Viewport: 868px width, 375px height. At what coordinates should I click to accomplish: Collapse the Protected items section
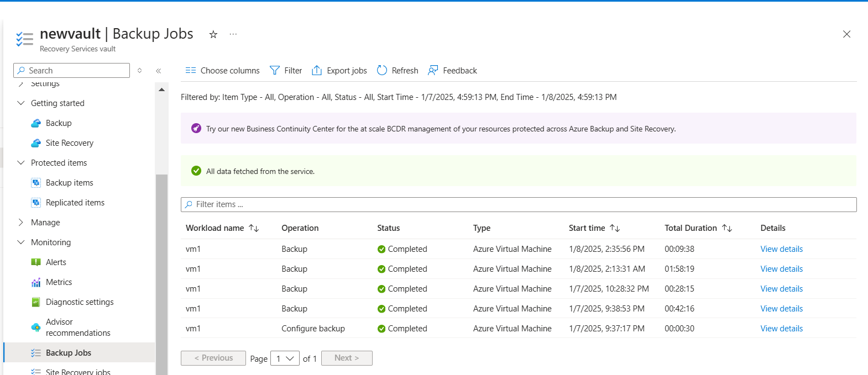coord(21,163)
